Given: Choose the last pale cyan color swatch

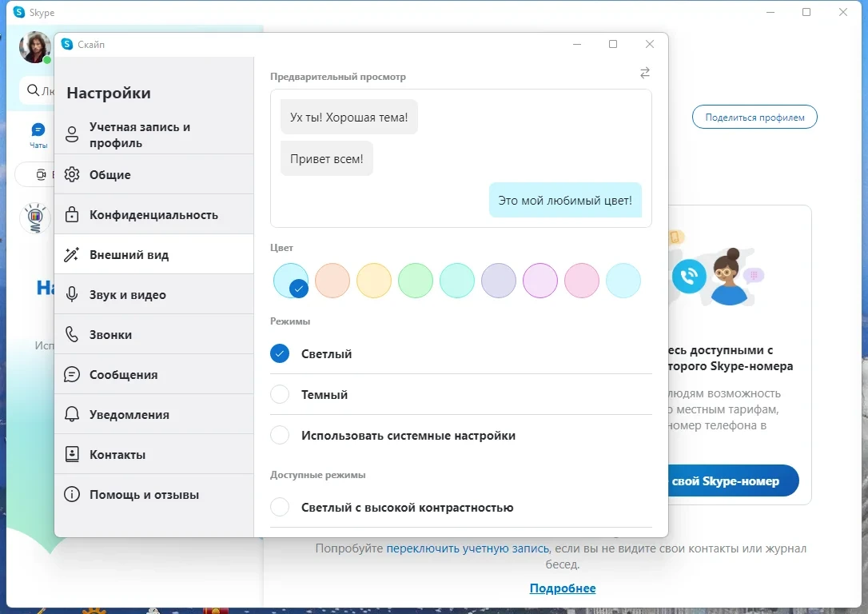Looking at the screenshot, I should [x=623, y=281].
